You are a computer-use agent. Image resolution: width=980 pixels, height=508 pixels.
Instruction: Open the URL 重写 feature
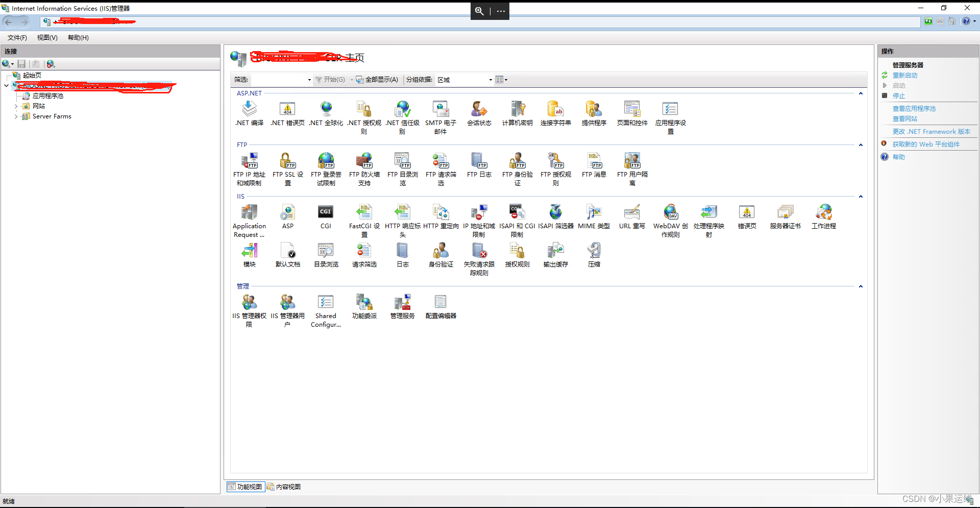[x=632, y=216]
